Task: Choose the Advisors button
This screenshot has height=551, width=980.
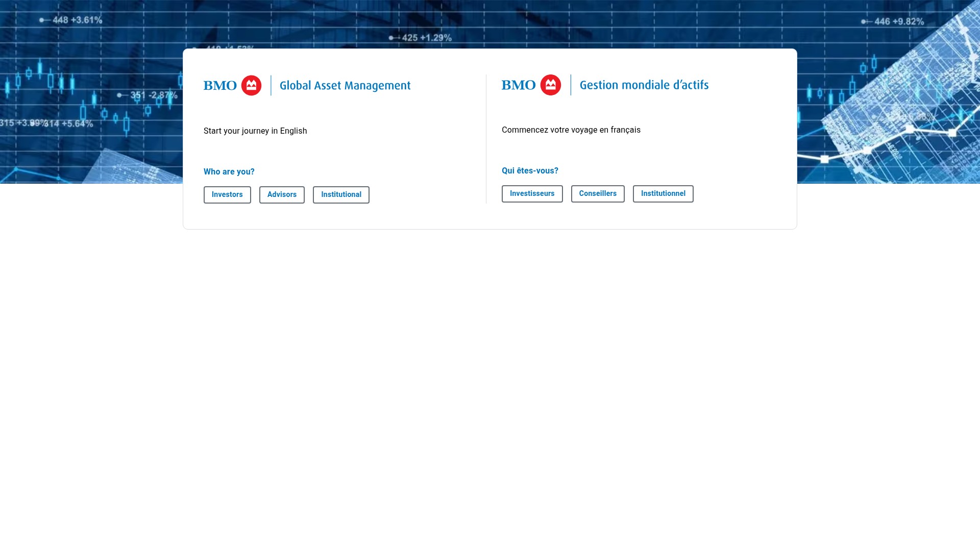Action: tap(282, 195)
